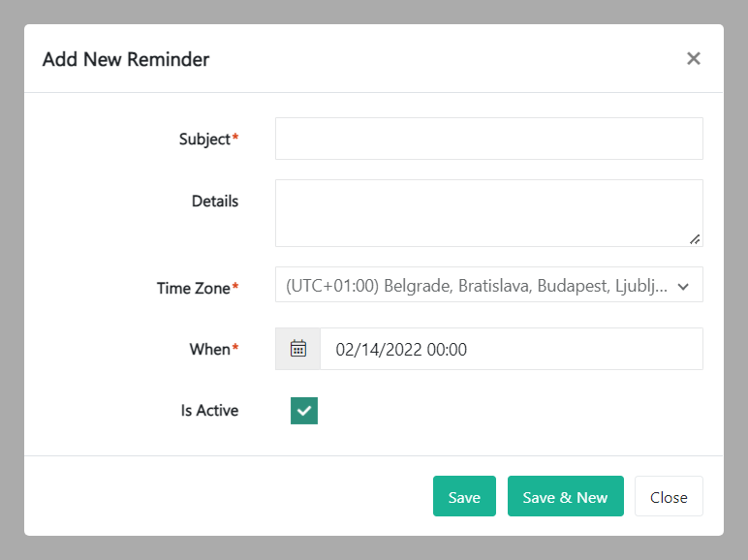Image resolution: width=748 pixels, height=560 pixels.
Task: Focus the Subject text field
Action: (488, 139)
